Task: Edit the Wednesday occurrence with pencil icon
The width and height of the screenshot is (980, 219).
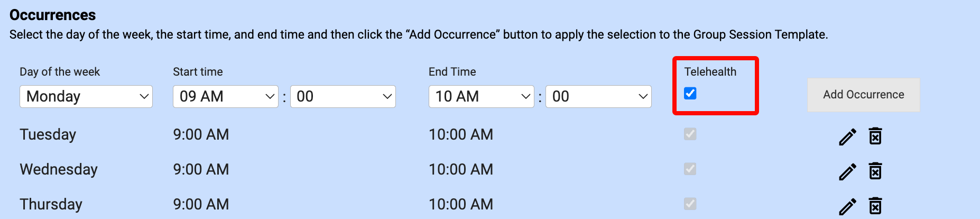Action: (x=847, y=172)
